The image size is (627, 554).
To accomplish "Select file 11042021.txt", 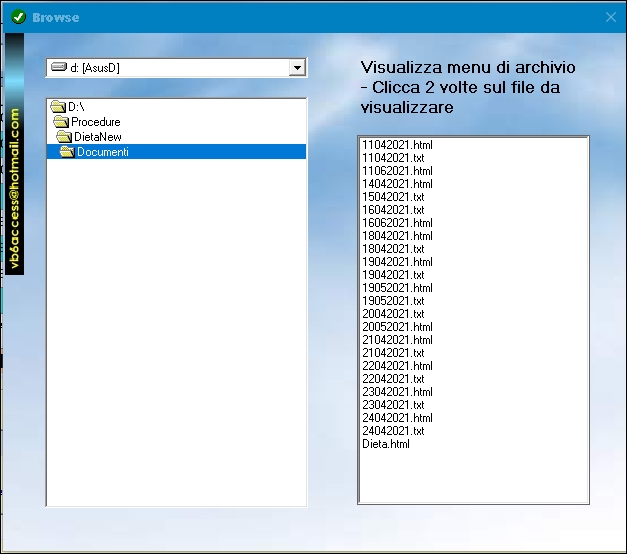I will click(x=393, y=158).
